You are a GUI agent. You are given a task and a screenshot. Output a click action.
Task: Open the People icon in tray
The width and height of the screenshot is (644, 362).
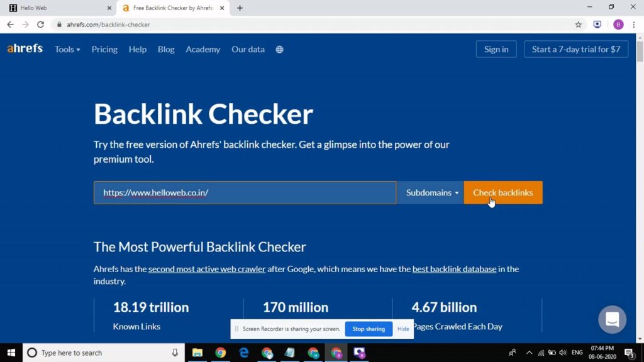(512, 353)
